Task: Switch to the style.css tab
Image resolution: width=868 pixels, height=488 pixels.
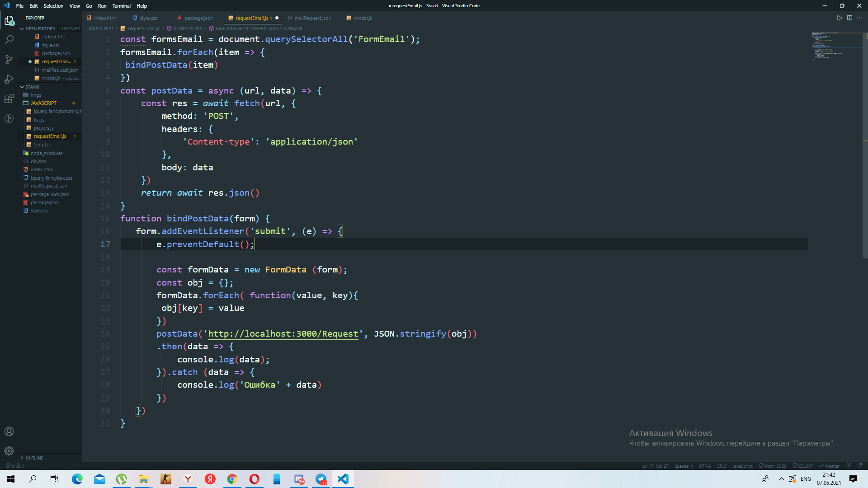Action: pyautogui.click(x=148, y=18)
